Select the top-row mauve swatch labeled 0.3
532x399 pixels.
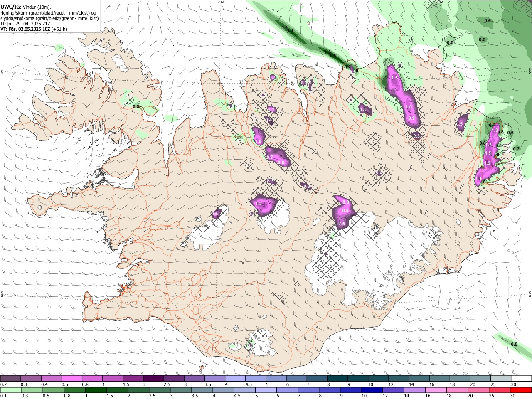31,379
